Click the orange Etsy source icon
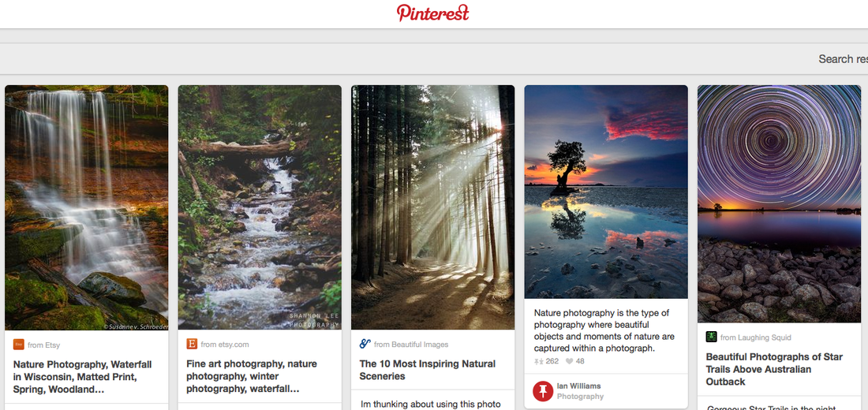 click(19, 344)
